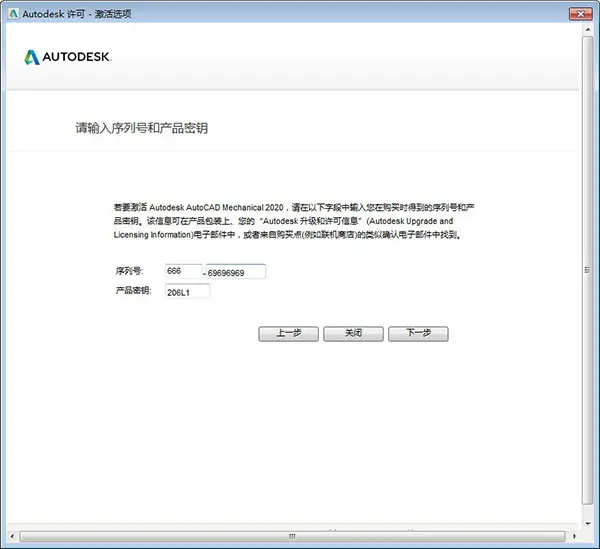Click the 上一步 (Previous) button
600x549 pixels.
pyautogui.click(x=288, y=334)
